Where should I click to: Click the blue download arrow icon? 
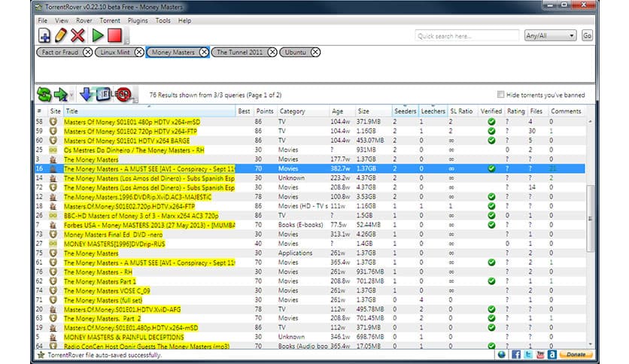point(86,95)
